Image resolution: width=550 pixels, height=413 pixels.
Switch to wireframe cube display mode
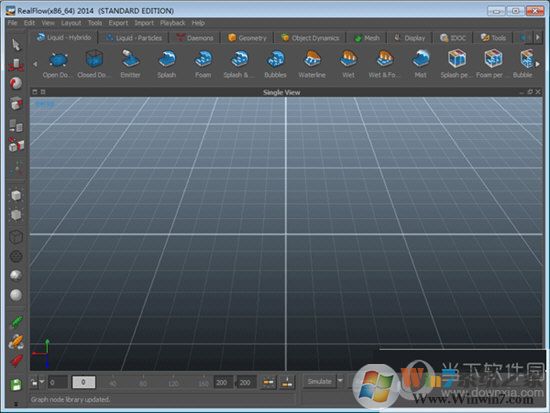(16, 237)
